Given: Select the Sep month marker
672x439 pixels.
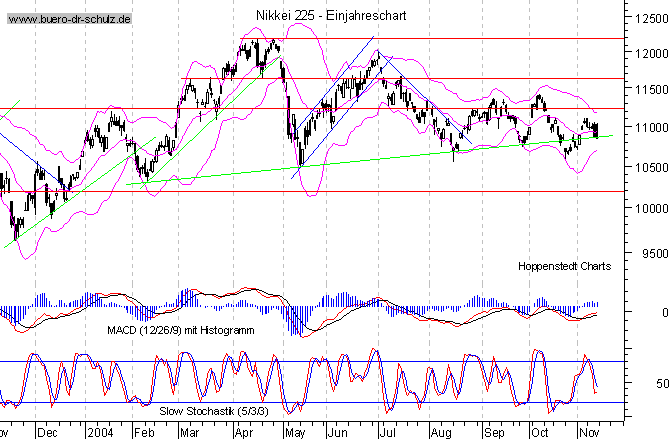Looking at the screenshot, I should coord(493,432).
